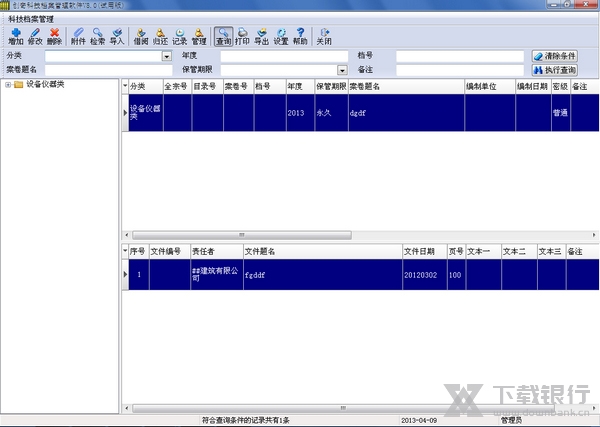Expand the 设备仪器类 tree node
This screenshot has width=600, height=427.
pyautogui.click(x=8, y=85)
